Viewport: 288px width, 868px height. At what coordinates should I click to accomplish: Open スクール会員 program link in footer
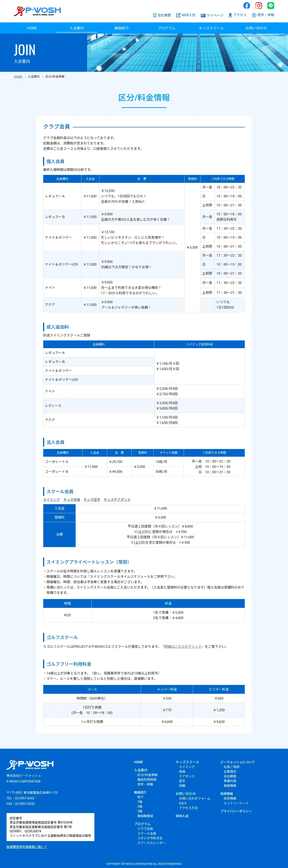[146, 833]
